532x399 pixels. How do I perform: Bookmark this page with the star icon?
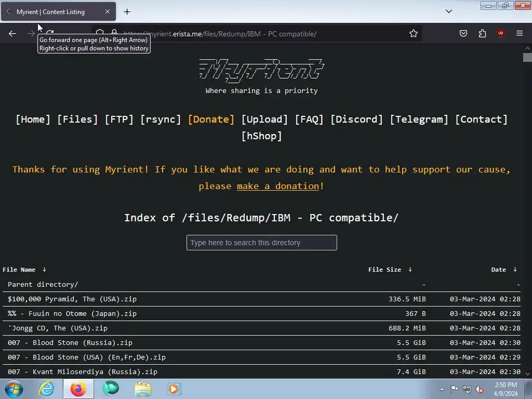click(413, 34)
